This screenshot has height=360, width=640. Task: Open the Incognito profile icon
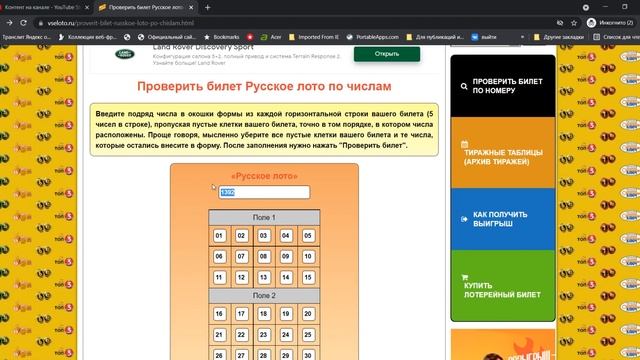591,23
